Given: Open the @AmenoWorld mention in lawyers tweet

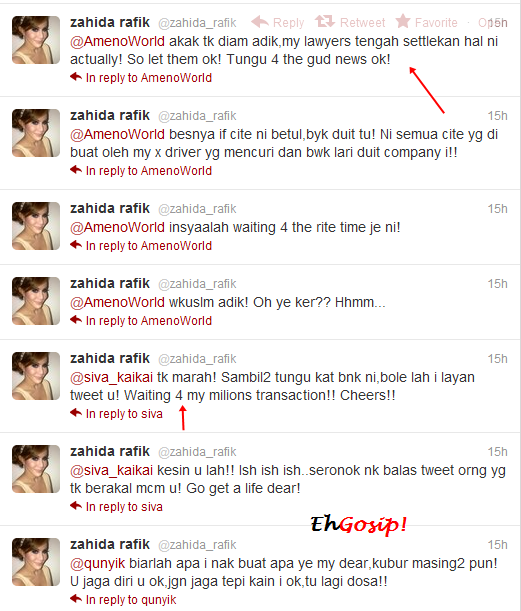Looking at the screenshot, I should (117, 41).
